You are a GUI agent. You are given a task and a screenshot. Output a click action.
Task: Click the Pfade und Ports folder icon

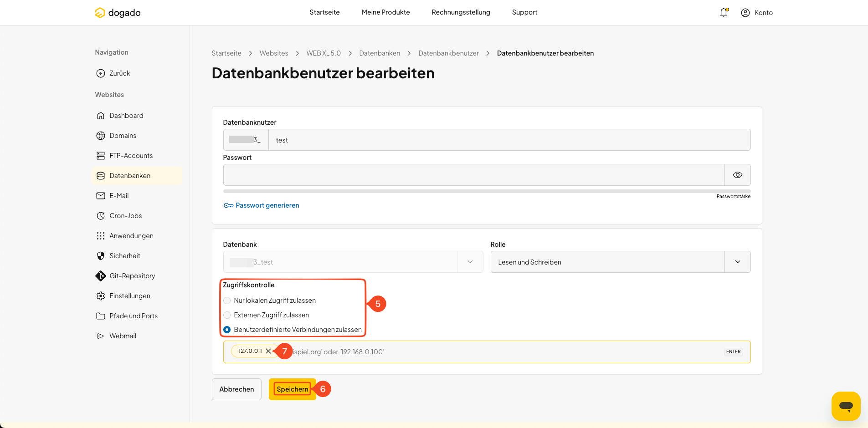pyautogui.click(x=101, y=316)
